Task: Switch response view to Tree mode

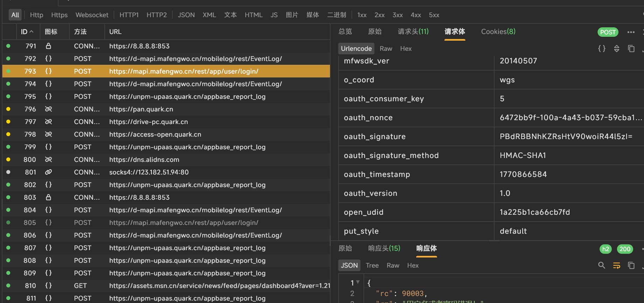Action: coord(372,266)
